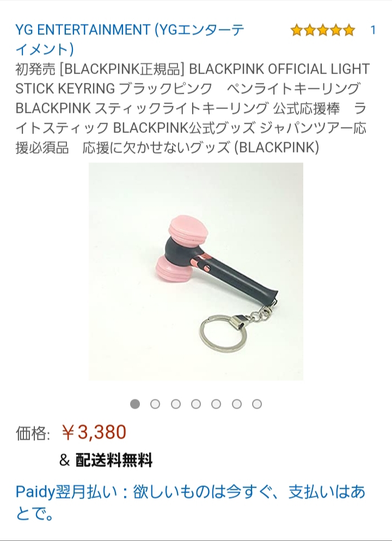The width and height of the screenshot is (392, 541).
Task: Open the review count number 1
Action: coord(373,30)
